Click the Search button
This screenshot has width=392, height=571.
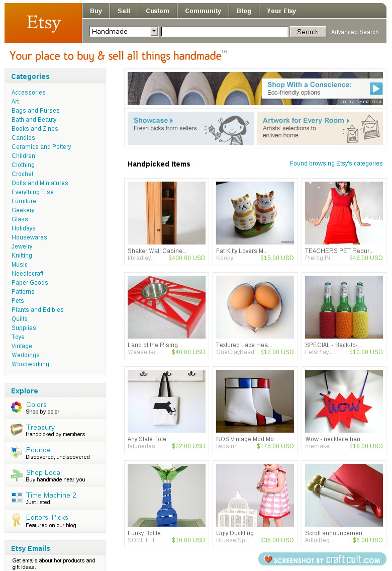point(308,32)
